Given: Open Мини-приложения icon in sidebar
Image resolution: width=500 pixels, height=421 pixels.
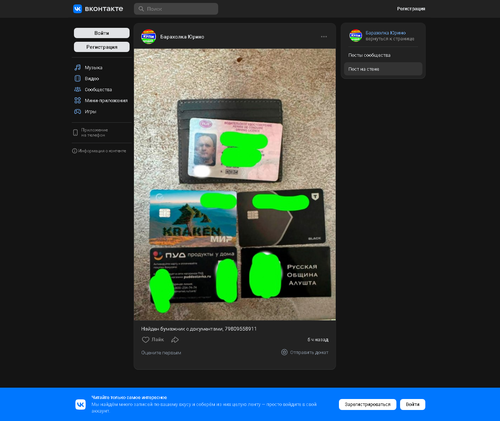Looking at the screenshot, I should click(x=77, y=100).
